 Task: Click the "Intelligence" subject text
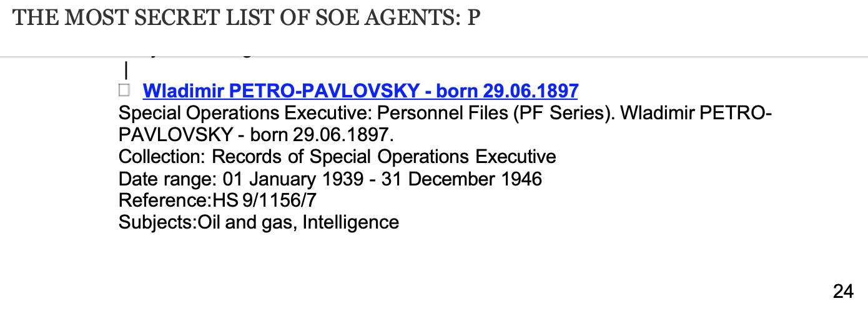tap(350, 222)
